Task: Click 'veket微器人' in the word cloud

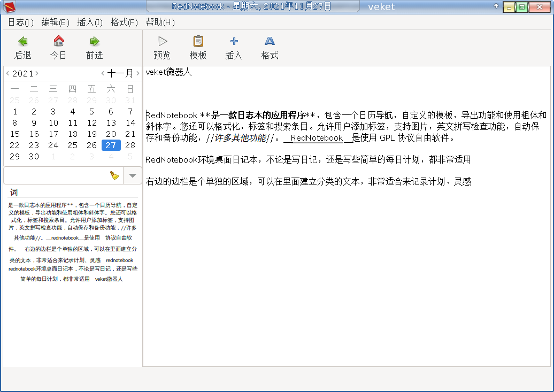Action: [109, 279]
